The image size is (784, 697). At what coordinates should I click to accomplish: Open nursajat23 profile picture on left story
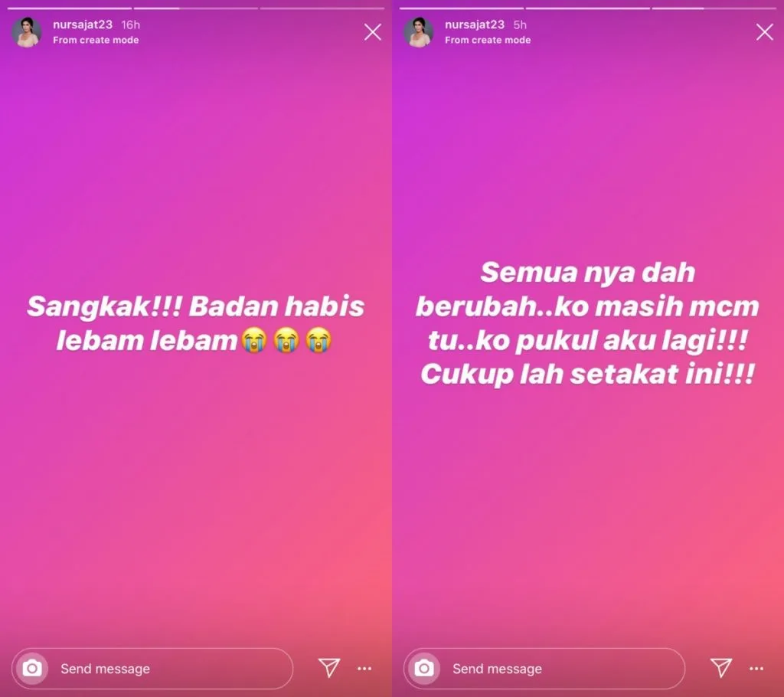[27, 32]
